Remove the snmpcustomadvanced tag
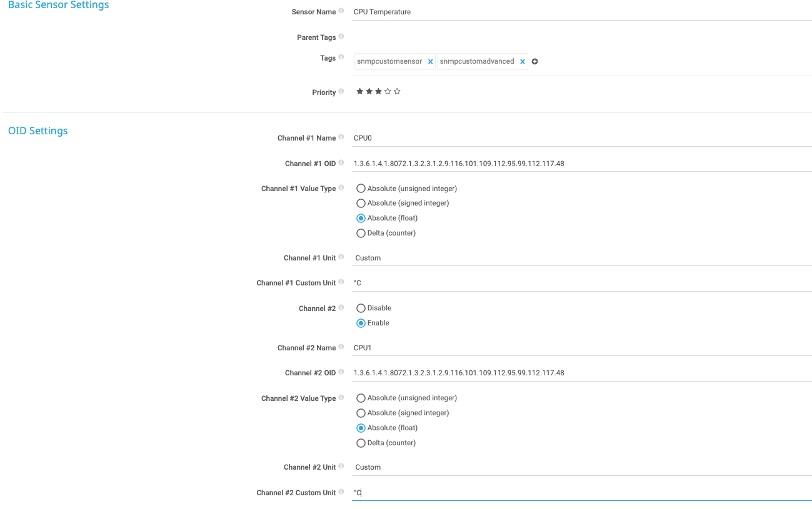Screen dimensions: 812x509 tap(522, 62)
